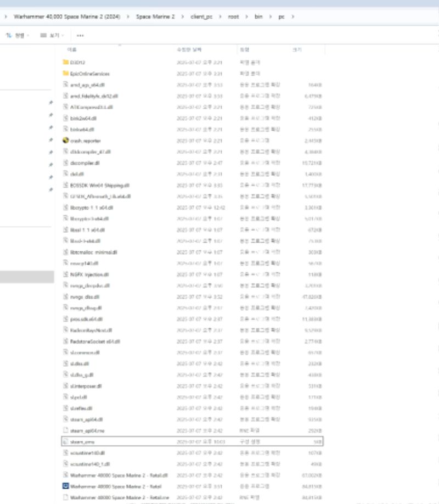Click the vcruntime140.dll file icon
439x504 pixels.
66,452
